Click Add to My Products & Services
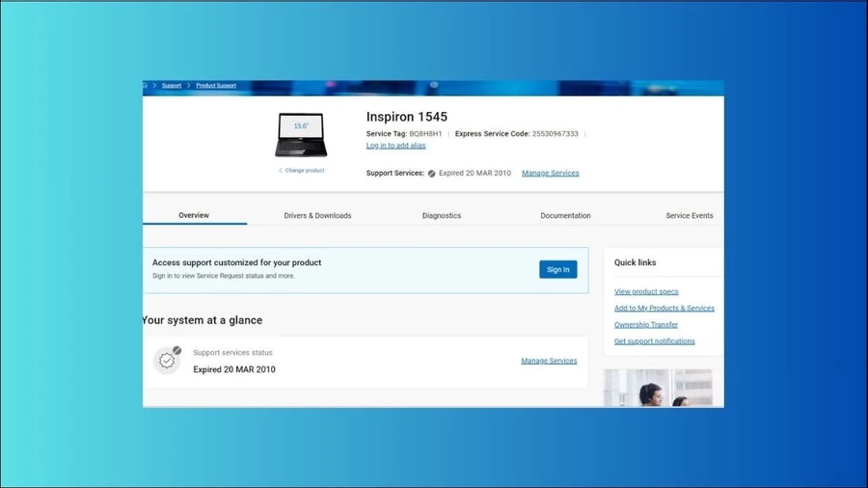868x488 pixels. (665, 309)
